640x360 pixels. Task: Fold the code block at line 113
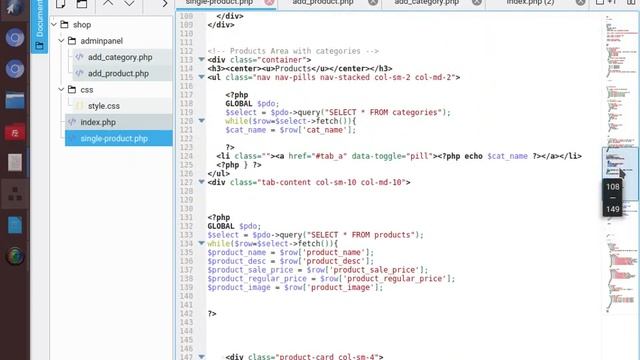(x=202, y=60)
